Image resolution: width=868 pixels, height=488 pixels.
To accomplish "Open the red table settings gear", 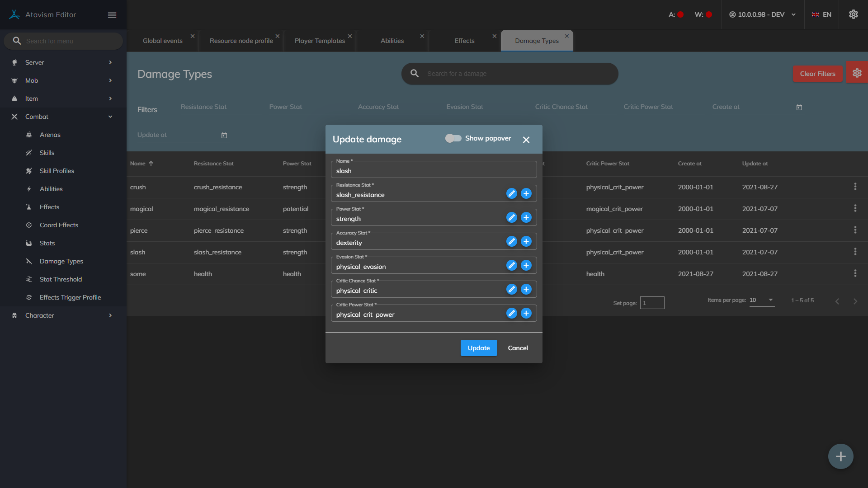I will (x=857, y=73).
